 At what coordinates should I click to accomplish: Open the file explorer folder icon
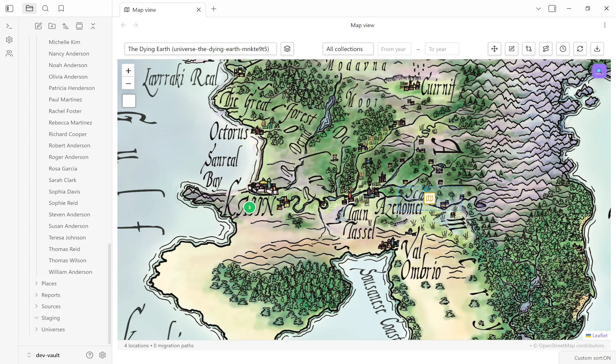[x=30, y=9]
